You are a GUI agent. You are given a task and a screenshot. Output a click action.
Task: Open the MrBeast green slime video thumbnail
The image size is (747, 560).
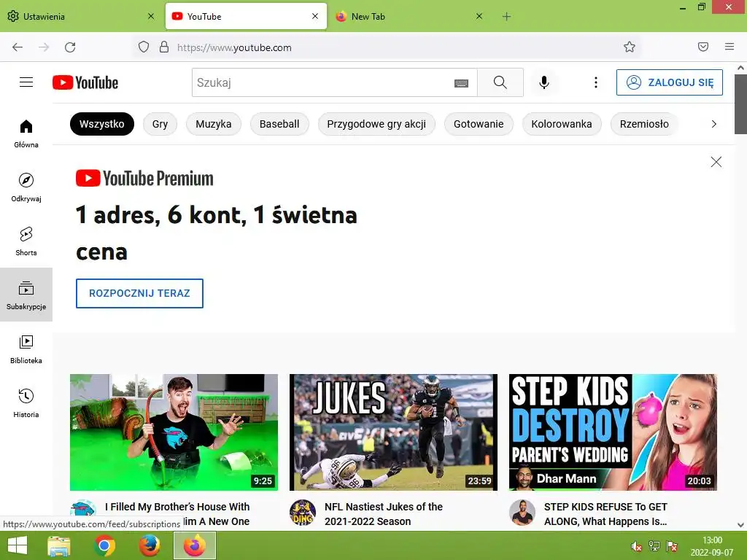(x=174, y=432)
